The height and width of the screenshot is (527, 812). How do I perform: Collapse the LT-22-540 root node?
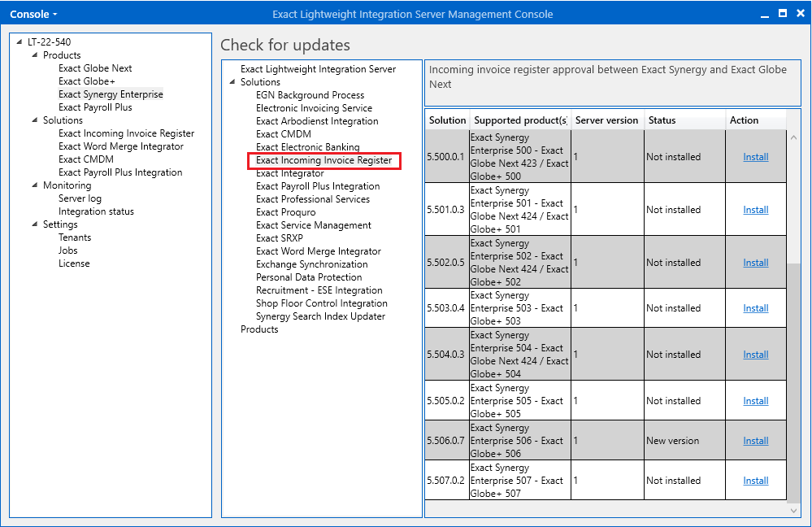[20, 42]
